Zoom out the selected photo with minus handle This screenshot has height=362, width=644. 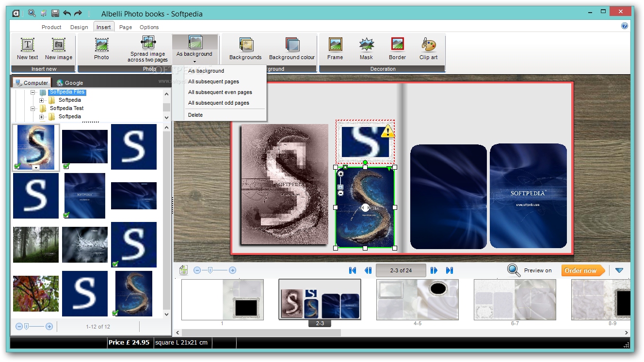coord(340,193)
